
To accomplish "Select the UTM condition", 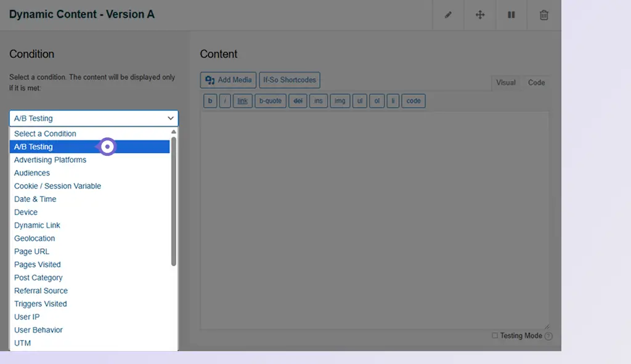I will pos(89,343).
